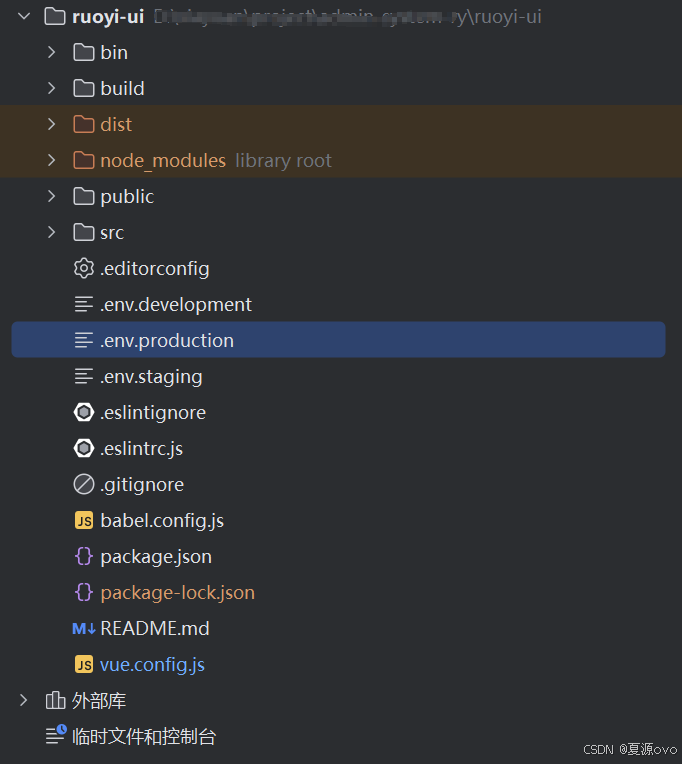Click the bin folder icon
The image size is (682, 764).
84,53
